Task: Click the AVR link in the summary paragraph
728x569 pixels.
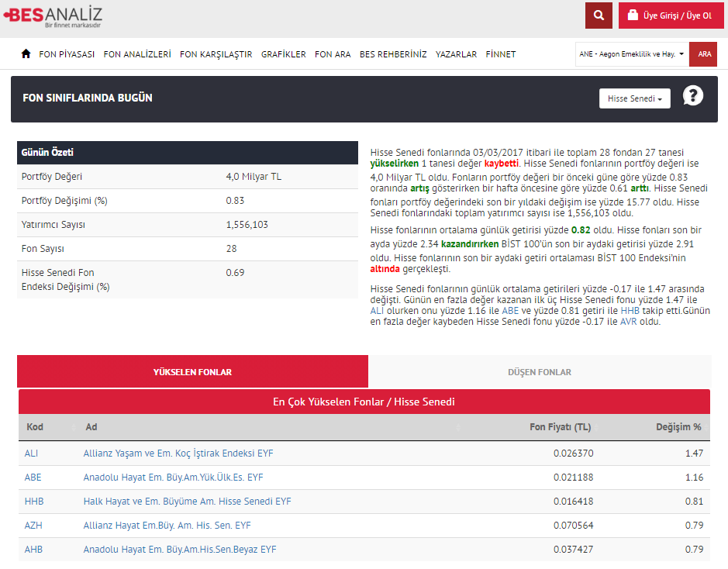Action: point(629,322)
